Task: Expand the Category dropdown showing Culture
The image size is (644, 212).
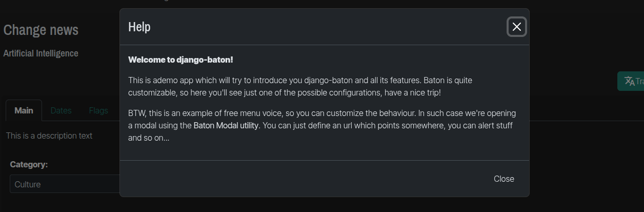Action: tap(65, 184)
